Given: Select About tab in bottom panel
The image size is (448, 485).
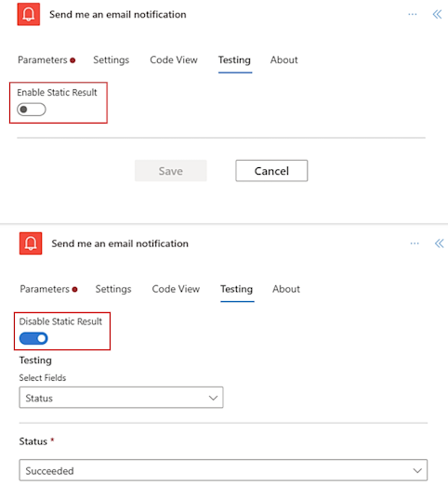Looking at the screenshot, I should click(x=286, y=289).
